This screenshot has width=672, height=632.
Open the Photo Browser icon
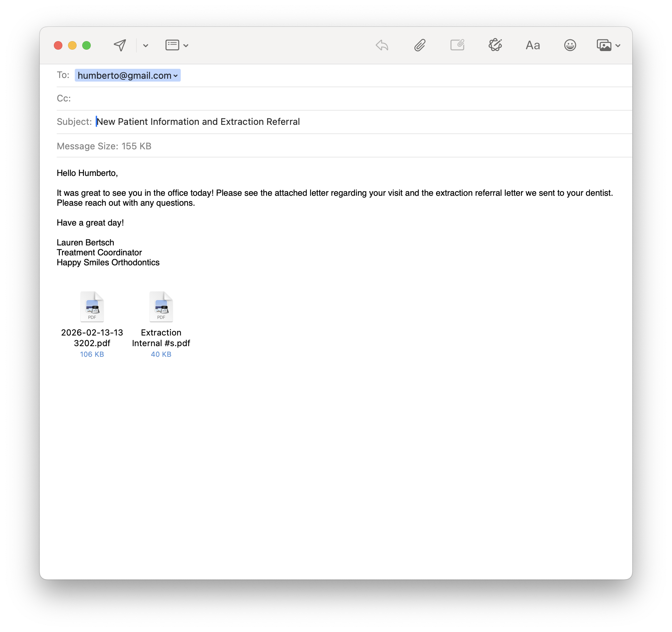pyautogui.click(x=604, y=45)
